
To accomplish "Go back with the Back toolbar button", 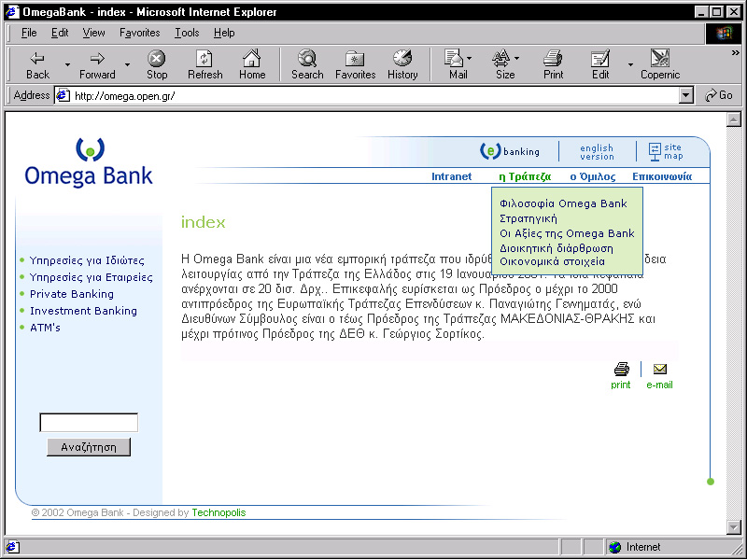I will coord(37,64).
